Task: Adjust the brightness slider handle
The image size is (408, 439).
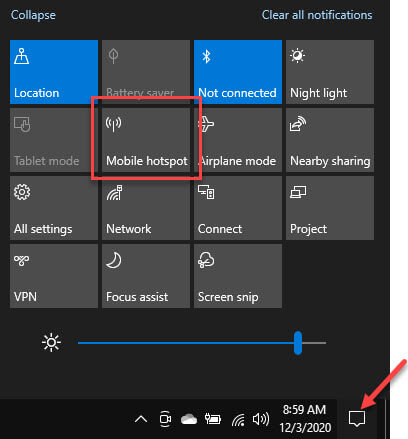Action: 298,343
